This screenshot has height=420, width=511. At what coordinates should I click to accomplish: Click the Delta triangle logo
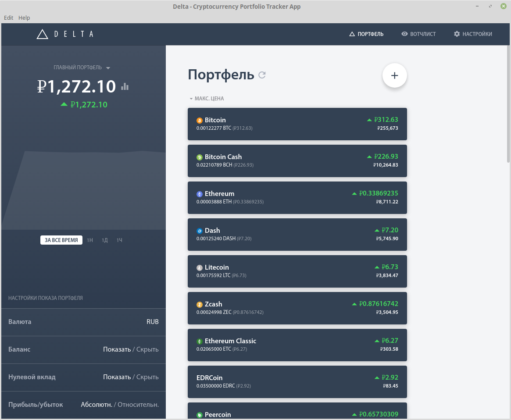tap(43, 34)
